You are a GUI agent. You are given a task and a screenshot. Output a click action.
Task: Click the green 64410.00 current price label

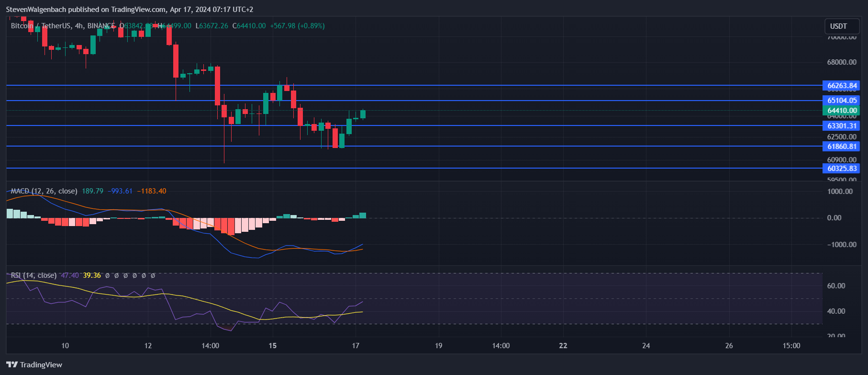click(842, 111)
